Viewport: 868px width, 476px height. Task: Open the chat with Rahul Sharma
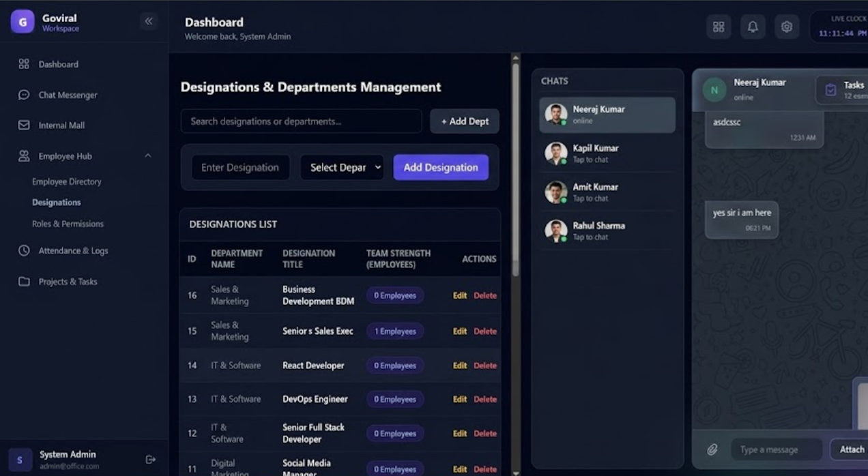[x=607, y=231]
